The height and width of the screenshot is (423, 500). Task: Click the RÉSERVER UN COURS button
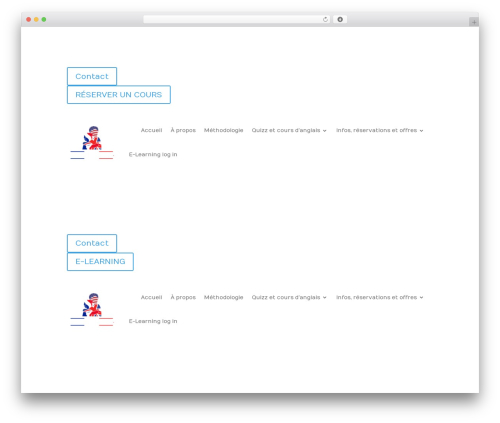click(119, 95)
